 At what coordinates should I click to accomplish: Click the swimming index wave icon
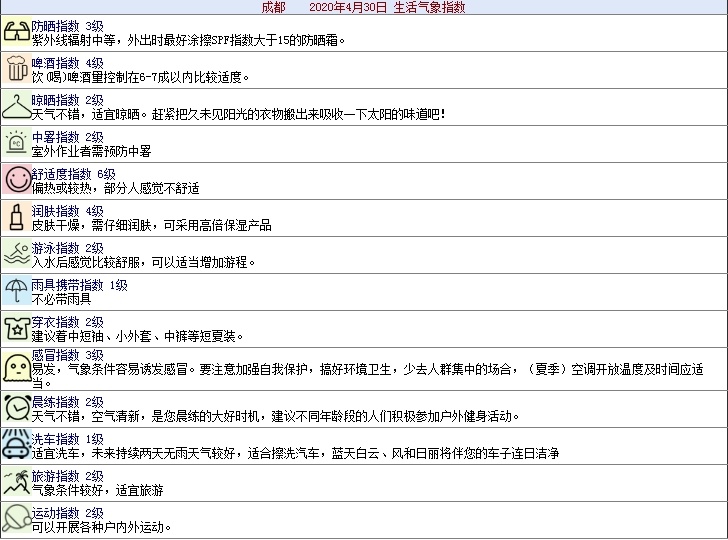click(x=16, y=254)
